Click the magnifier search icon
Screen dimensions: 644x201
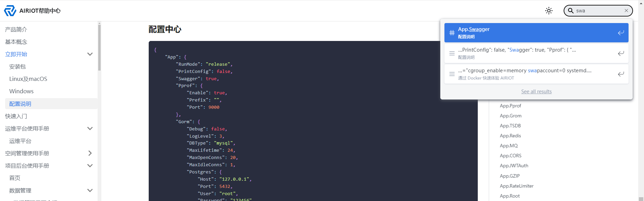pos(570,11)
